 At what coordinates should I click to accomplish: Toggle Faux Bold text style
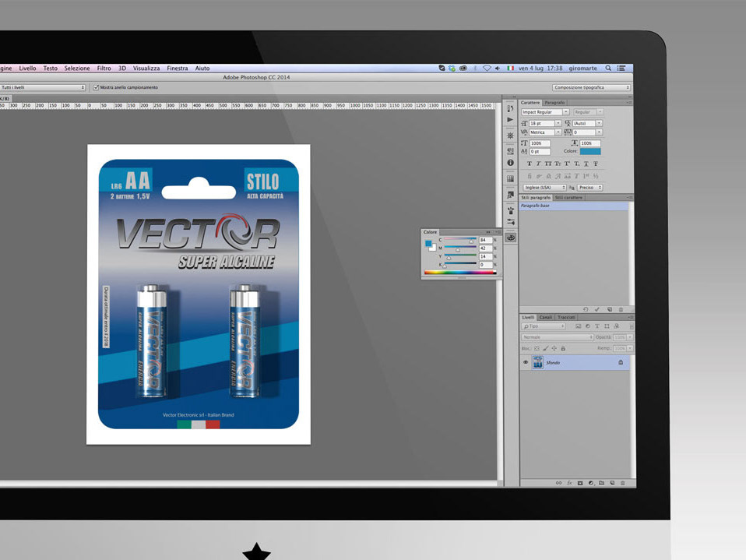pyautogui.click(x=529, y=164)
